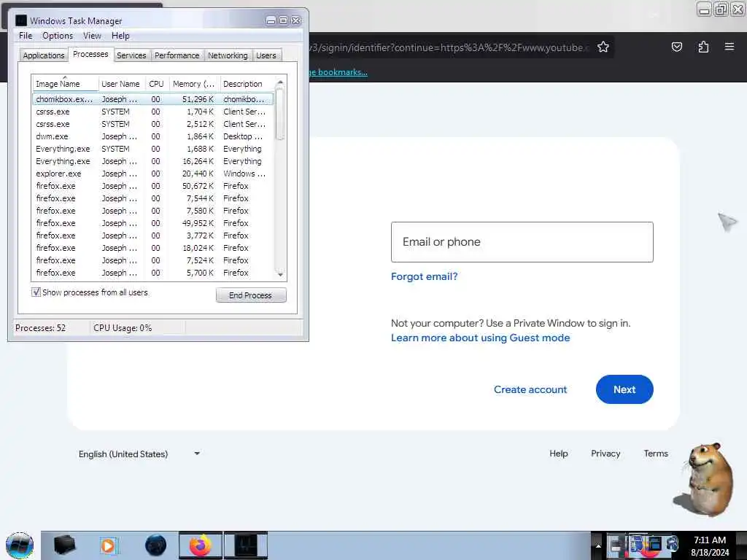Click the Firefox address bar URL

click(450, 47)
